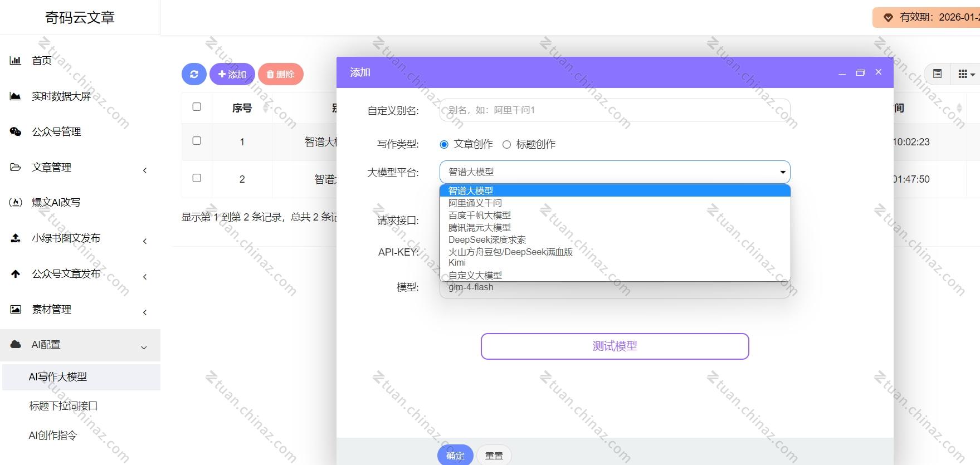Maximize the 添加 dialog
Screen dimensions: 980x465
[860, 73]
